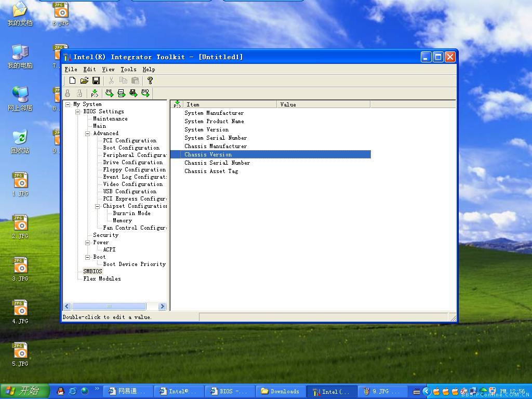Click the 回收站 recycle bin desktop icon
The width and height of the screenshot is (532, 399).
(x=20, y=142)
